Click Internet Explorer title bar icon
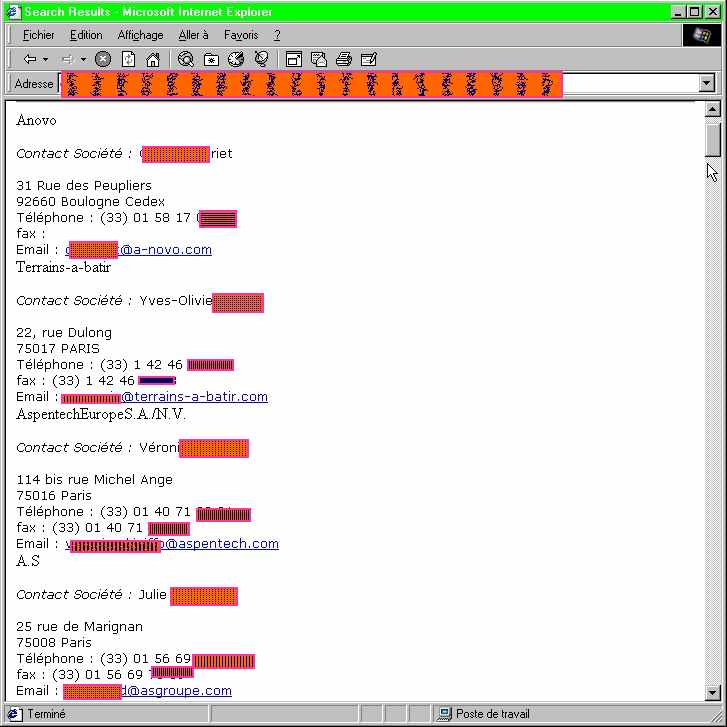The image size is (727, 727). (x=13, y=12)
